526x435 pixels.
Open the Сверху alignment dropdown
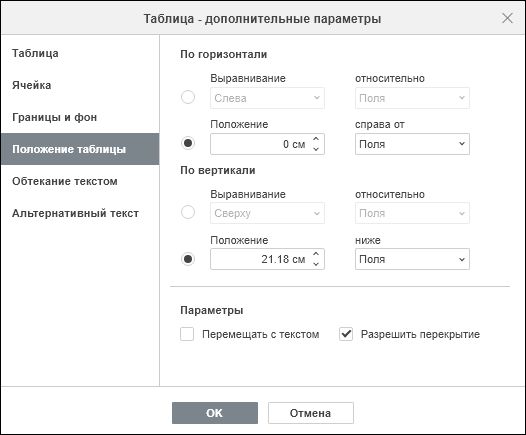pos(267,213)
